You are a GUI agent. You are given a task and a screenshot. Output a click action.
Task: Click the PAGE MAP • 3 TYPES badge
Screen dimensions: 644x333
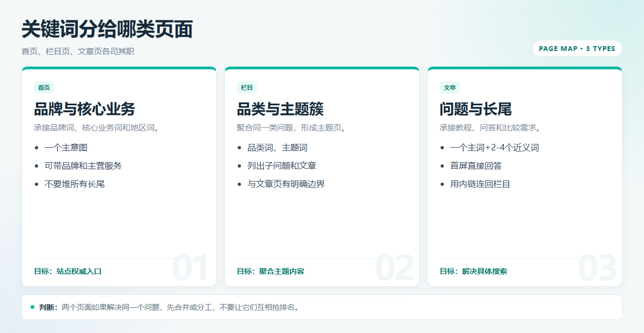click(577, 48)
